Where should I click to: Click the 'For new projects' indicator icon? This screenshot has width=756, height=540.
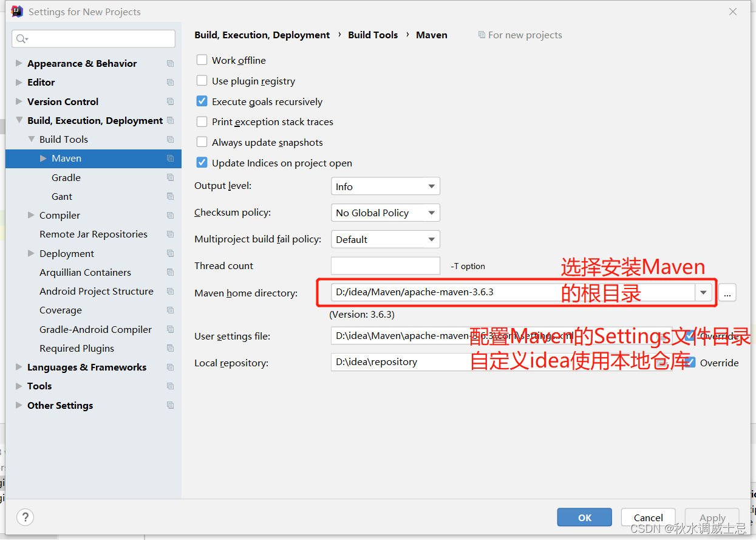482,35
